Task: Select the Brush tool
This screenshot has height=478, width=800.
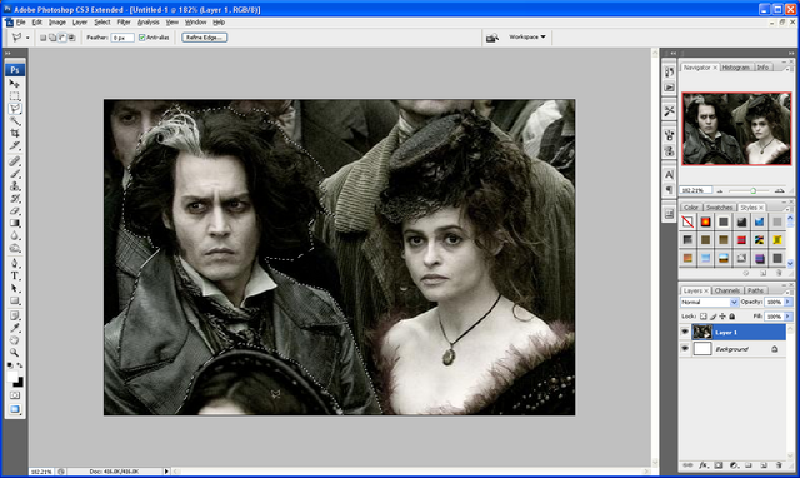Action: click(15, 174)
